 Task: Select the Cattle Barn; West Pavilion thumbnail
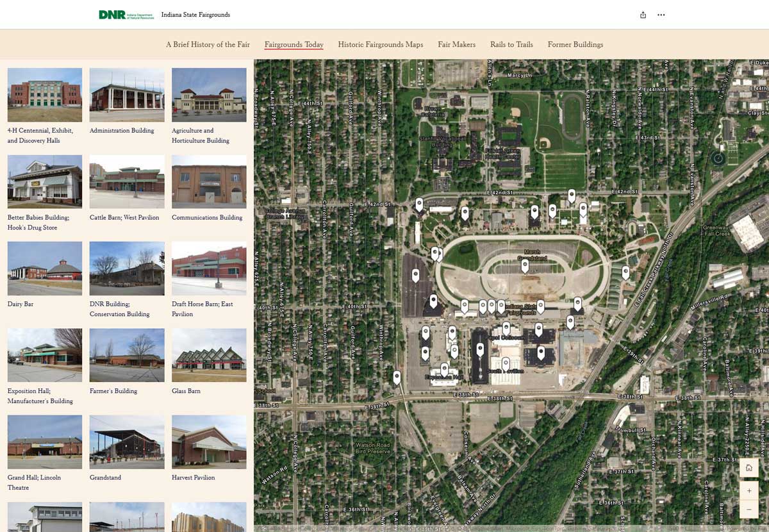point(126,181)
